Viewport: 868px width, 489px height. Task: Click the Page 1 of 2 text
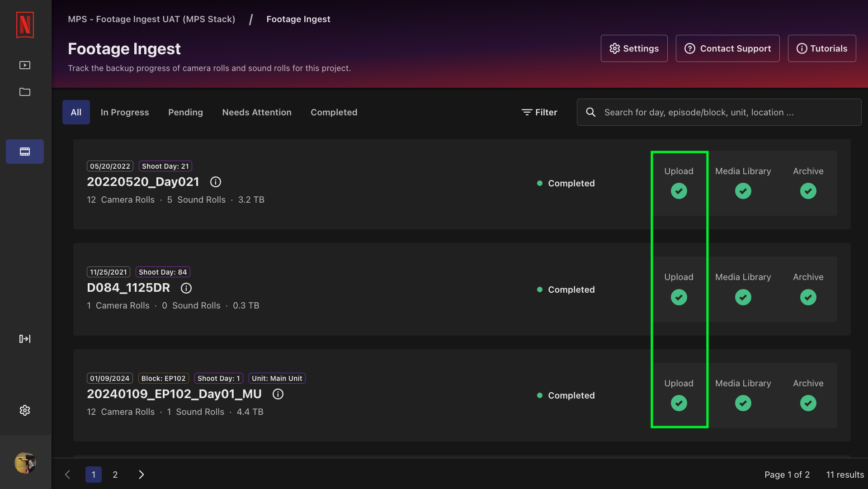tap(787, 475)
